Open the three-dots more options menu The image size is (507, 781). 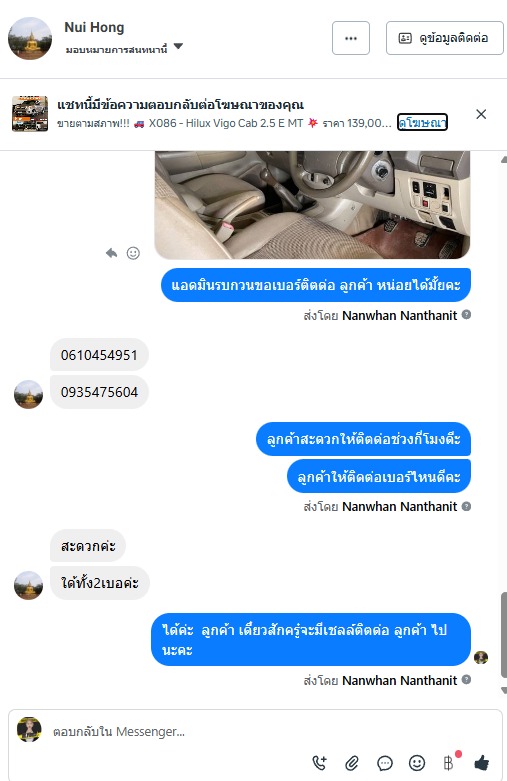click(x=351, y=38)
